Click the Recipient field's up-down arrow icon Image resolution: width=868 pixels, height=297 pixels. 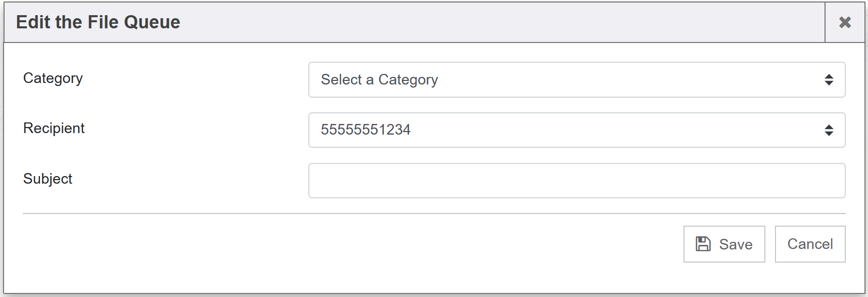click(x=829, y=131)
